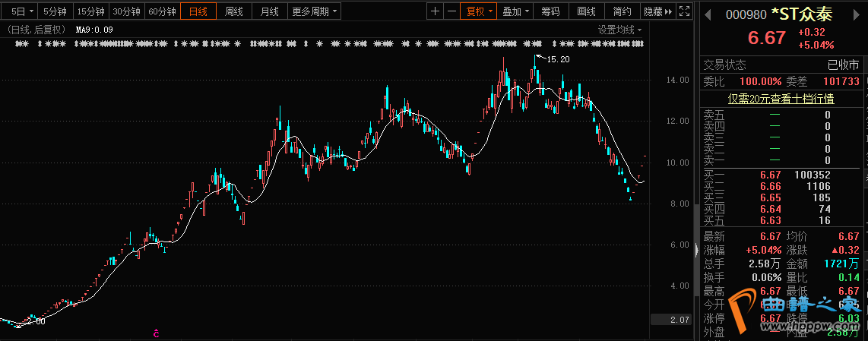868x341 pixels.
Task: Select the 60分钟 period tab
Action: click(x=162, y=11)
